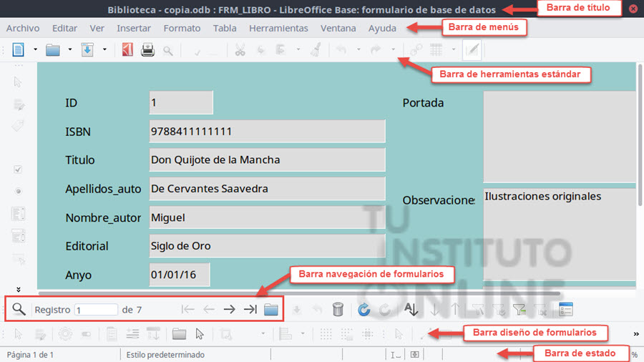Click the Registro number input field
Viewport: 644px width, 362px height.
coord(96,310)
